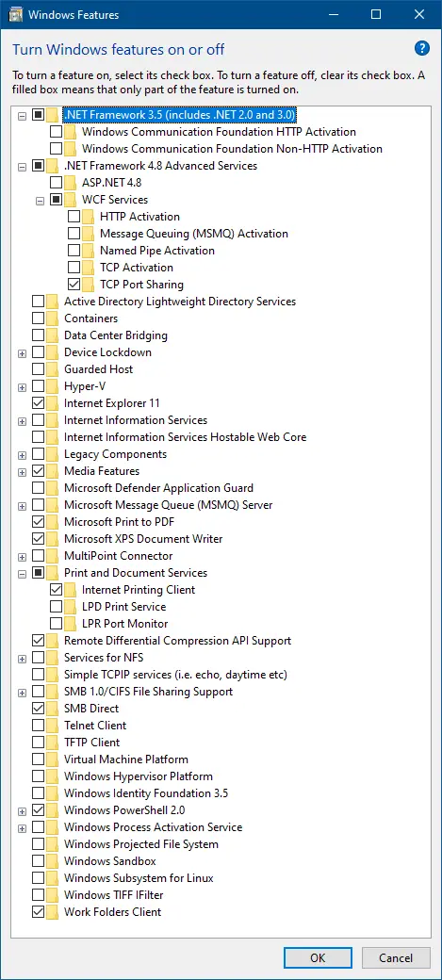Screen dimensions: 442x980
Task: Select the Microsoft Defender Application Guard row
Action: tap(158, 488)
